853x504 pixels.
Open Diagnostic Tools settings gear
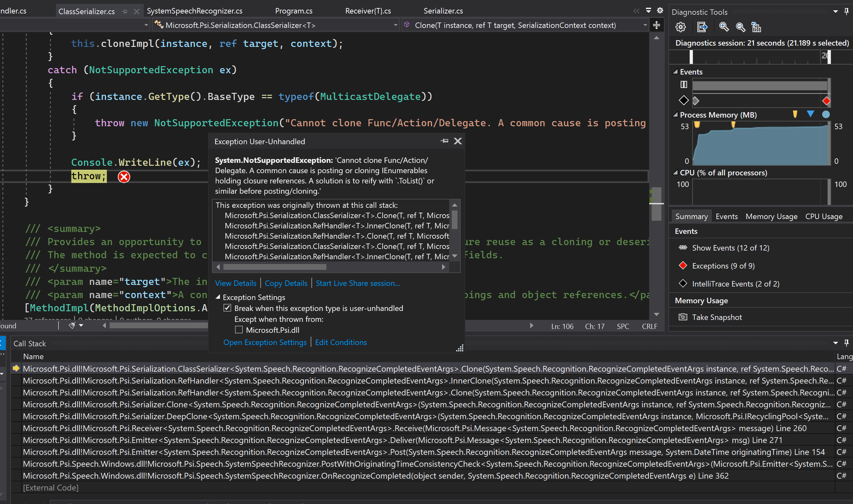click(680, 27)
